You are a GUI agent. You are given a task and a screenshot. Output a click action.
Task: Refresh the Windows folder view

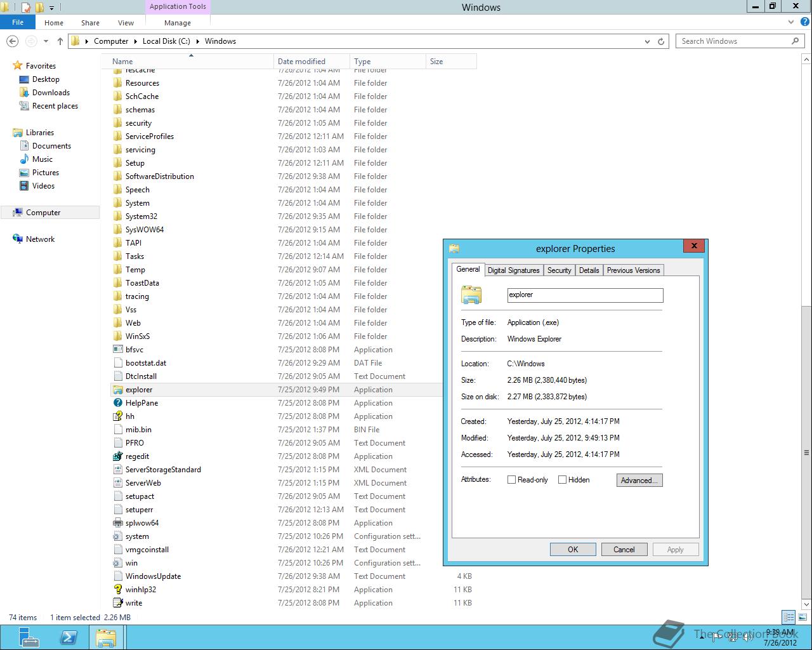[661, 41]
